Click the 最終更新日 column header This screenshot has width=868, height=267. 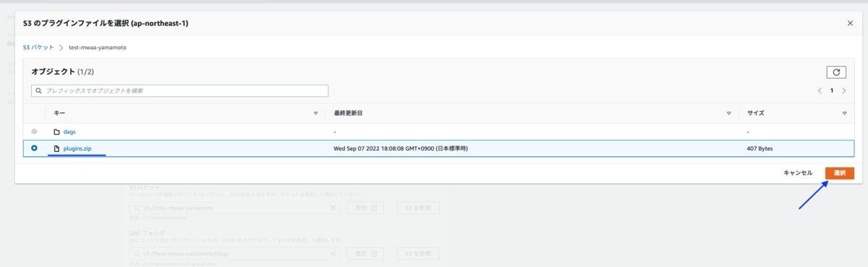[348, 114]
